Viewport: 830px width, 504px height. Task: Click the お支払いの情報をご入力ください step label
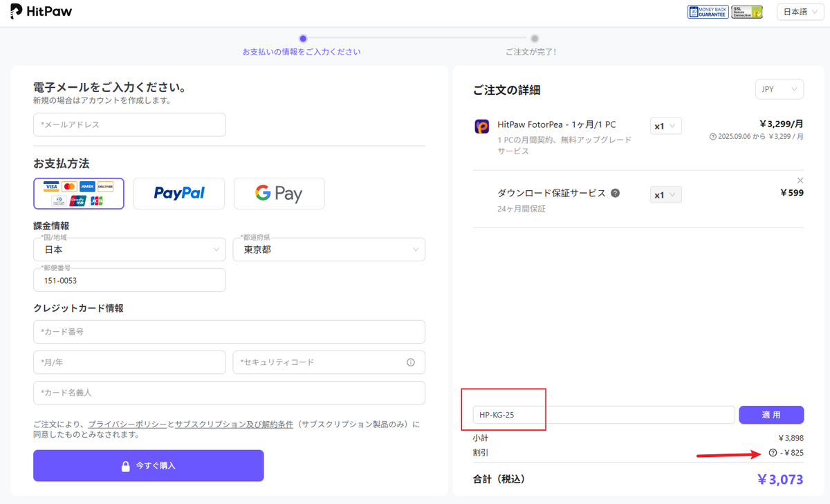point(302,52)
